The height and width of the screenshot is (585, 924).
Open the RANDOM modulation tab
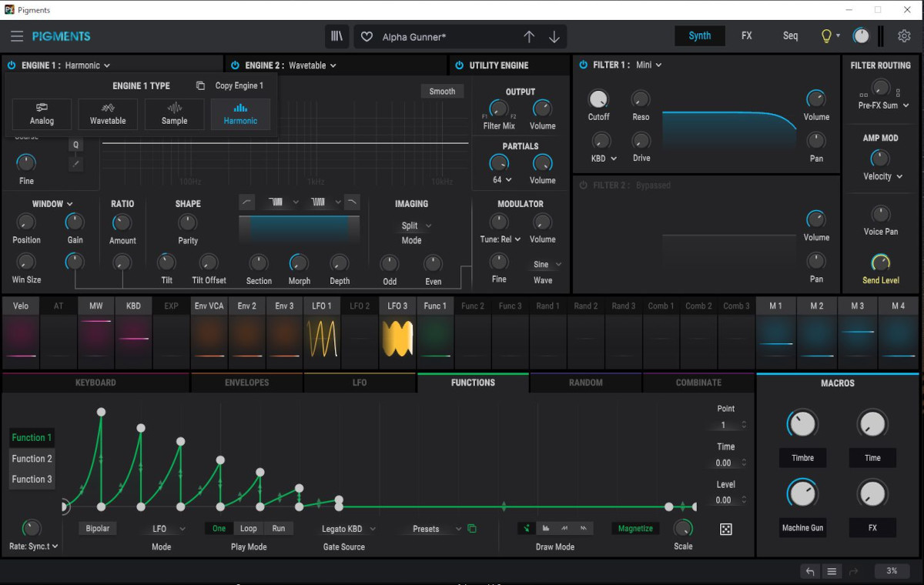click(585, 383)
